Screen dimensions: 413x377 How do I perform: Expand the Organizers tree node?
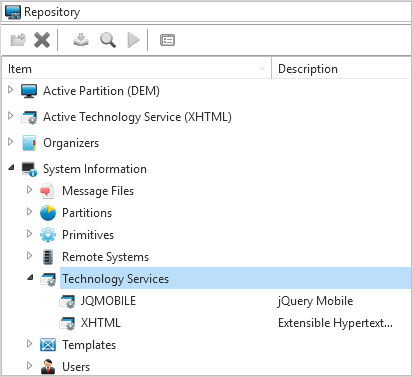pos(11,142)
